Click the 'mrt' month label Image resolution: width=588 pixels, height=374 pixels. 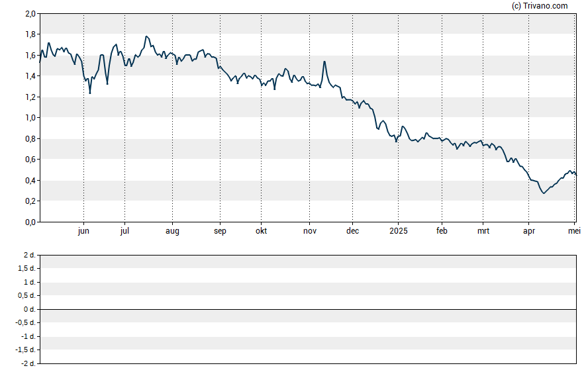click(483, 231)
